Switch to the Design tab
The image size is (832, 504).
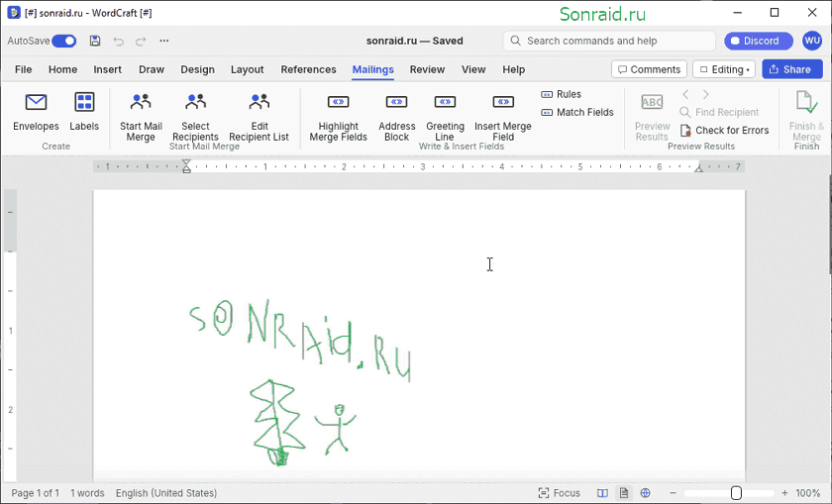pyautogui.click(x=197, y=69)
